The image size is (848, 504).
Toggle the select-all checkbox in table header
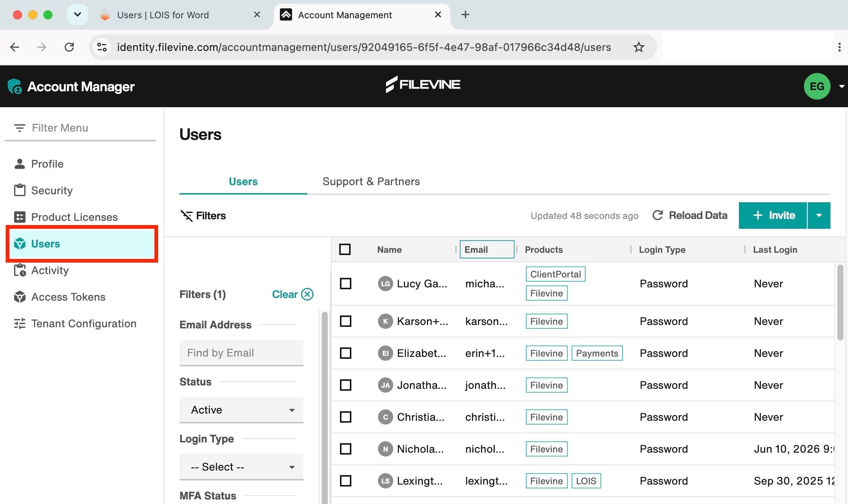[345, 249]
